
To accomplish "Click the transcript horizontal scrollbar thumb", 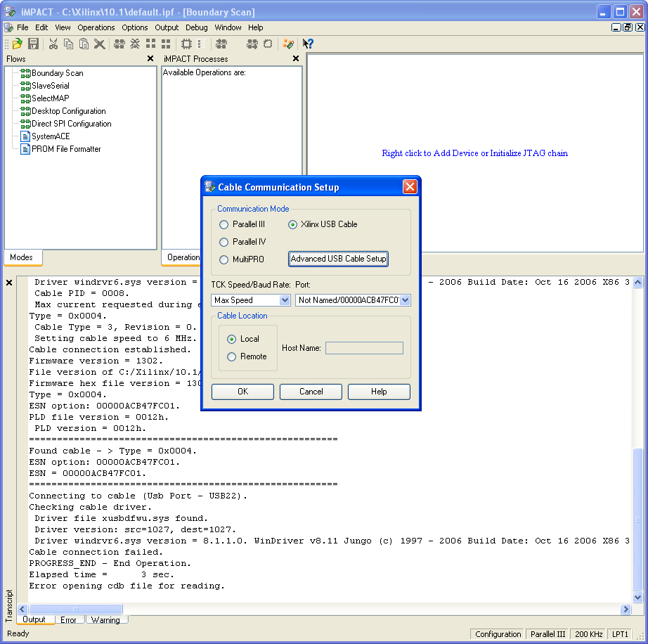I will click(x=76, y=610).
